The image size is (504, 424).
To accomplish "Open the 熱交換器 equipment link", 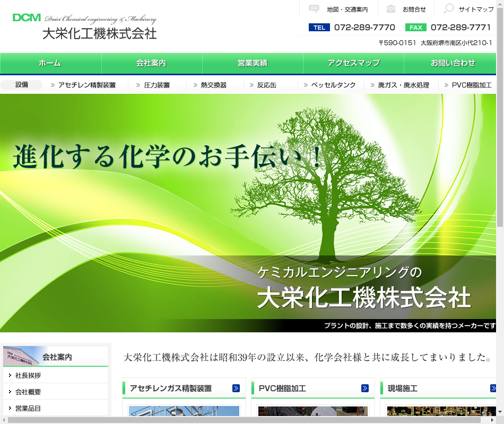I will (x=213, y=85).
